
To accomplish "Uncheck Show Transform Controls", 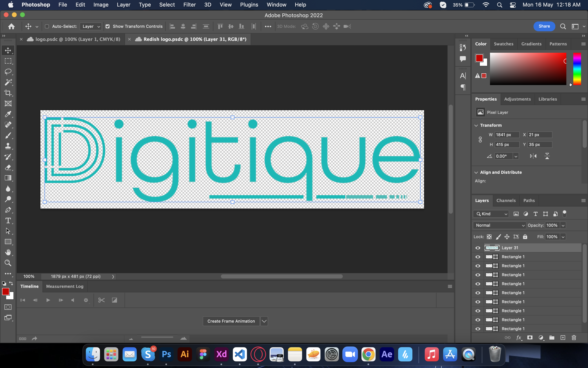I will [x=108, y=26].
